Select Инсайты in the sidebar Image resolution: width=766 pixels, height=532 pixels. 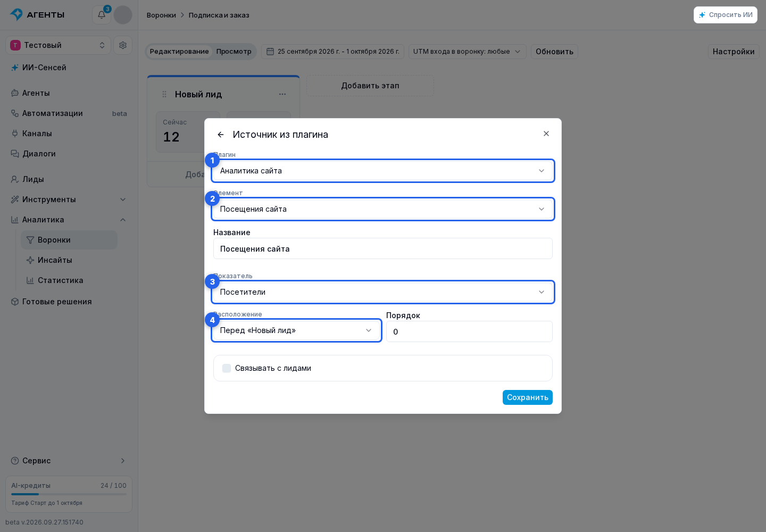[x=69, y=260]
